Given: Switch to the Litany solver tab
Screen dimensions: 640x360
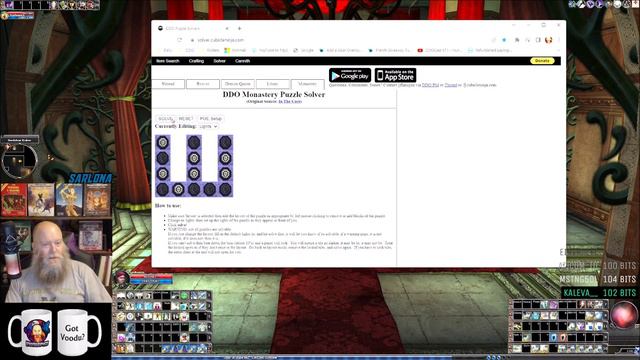Looking at the screenshot, I should coord(273,84).
